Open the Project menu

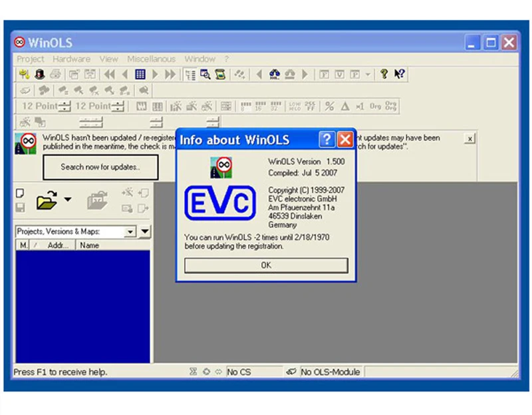pyautogui.click(x=31, y=59)
